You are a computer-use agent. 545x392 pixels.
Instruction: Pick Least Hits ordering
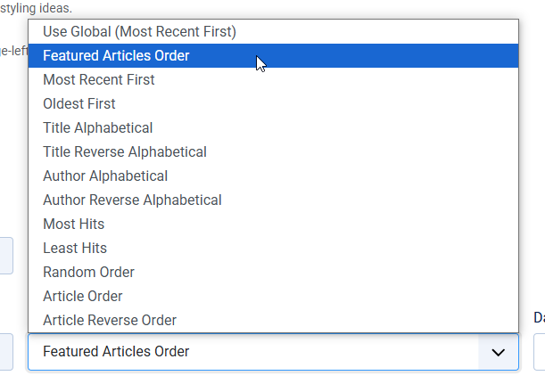pyautogui.click(x=74, y=248)
